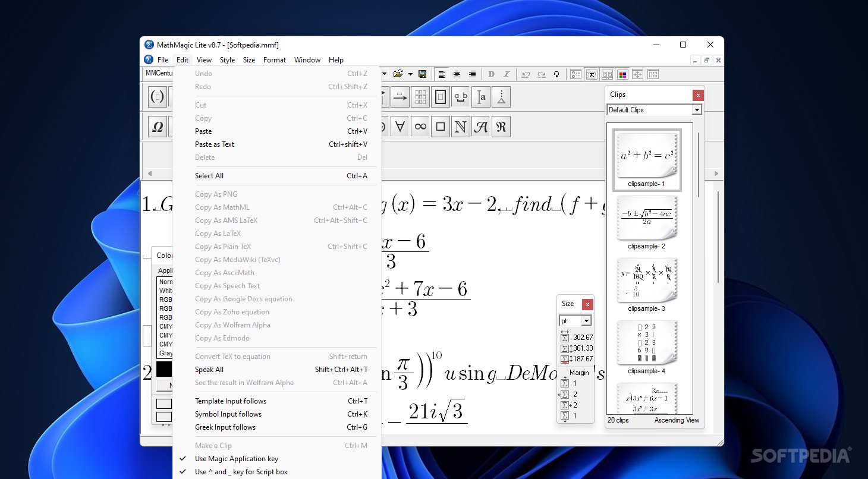
Task: Open the color palette toolbar icon
Action: point(622,74)
